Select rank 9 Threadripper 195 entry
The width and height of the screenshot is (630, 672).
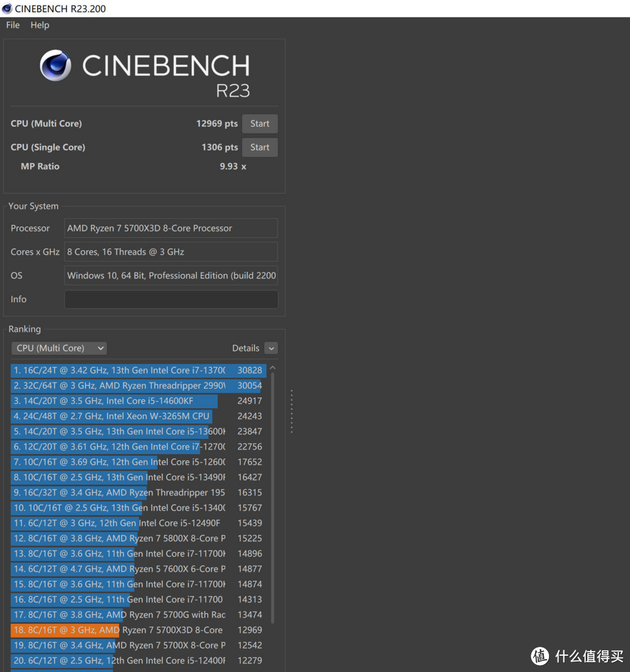pos(138,492)
